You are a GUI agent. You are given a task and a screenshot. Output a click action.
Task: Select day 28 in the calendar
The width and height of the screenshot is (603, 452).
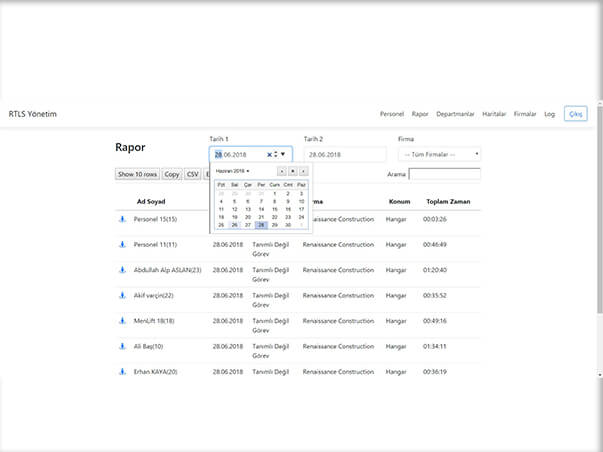[x=261, y=225]
